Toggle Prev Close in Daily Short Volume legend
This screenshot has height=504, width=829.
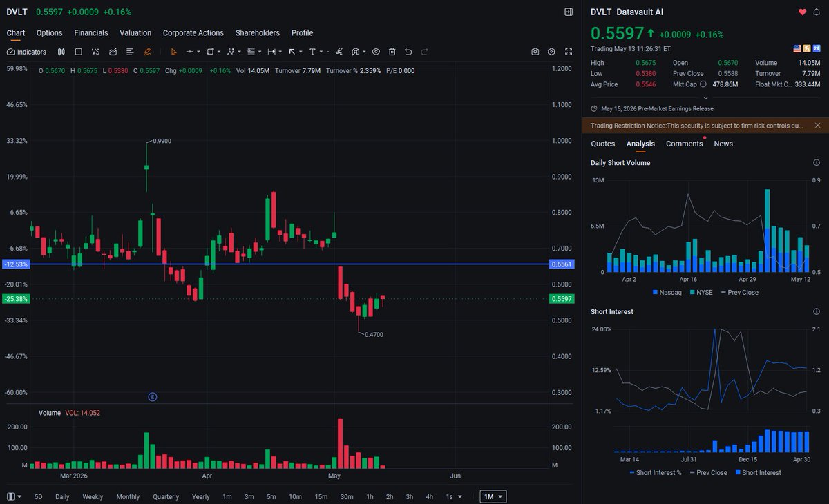tap(739, 293)
